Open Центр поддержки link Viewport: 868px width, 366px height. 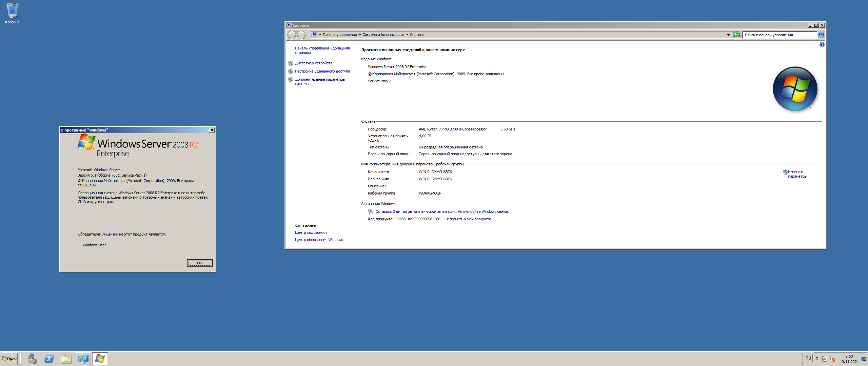click(311, 233)
